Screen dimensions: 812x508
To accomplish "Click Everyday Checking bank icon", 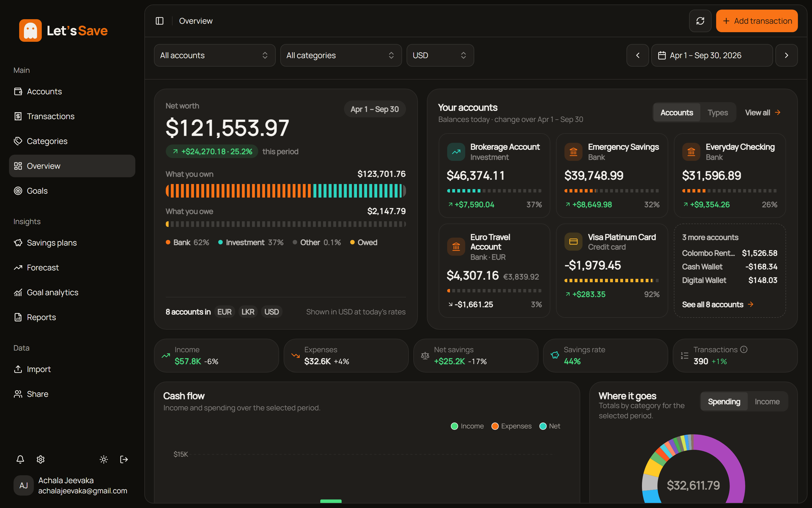I will tap(691, 152).
